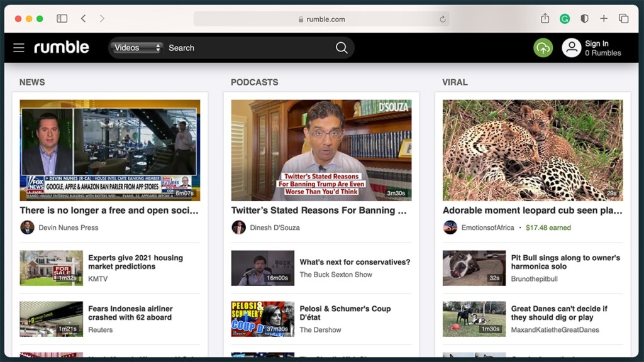Open the Great Danes video thumbnail
Screen dimensions: 644x362
tap(474, 319)
